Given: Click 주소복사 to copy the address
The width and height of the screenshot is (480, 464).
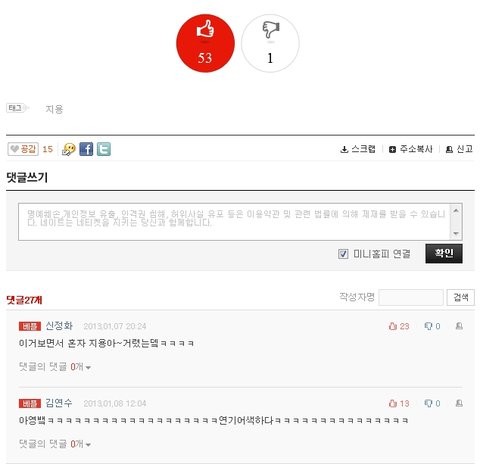Looking at the screenshot, I should tap(411, 149).
